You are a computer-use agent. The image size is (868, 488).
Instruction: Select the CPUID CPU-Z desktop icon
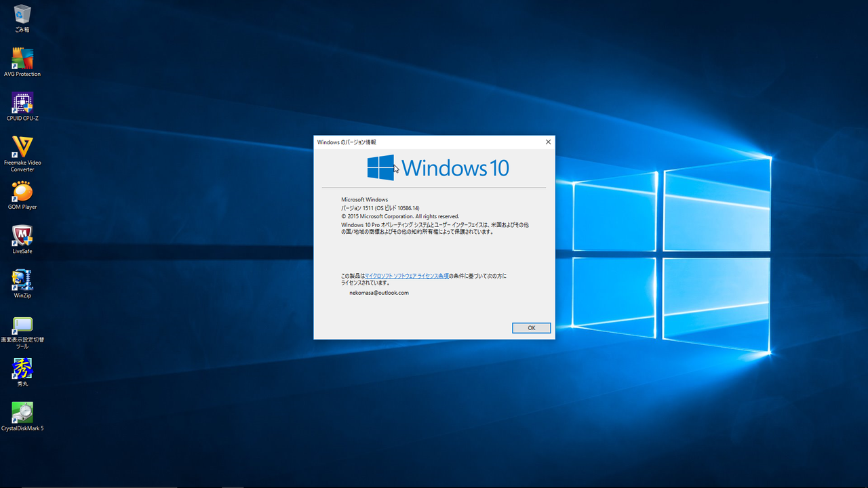pos(22,106)
